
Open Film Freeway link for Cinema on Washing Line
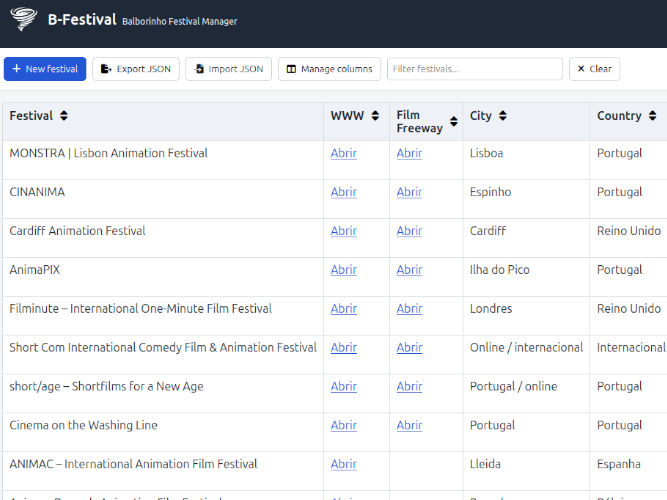click(409, 425)
